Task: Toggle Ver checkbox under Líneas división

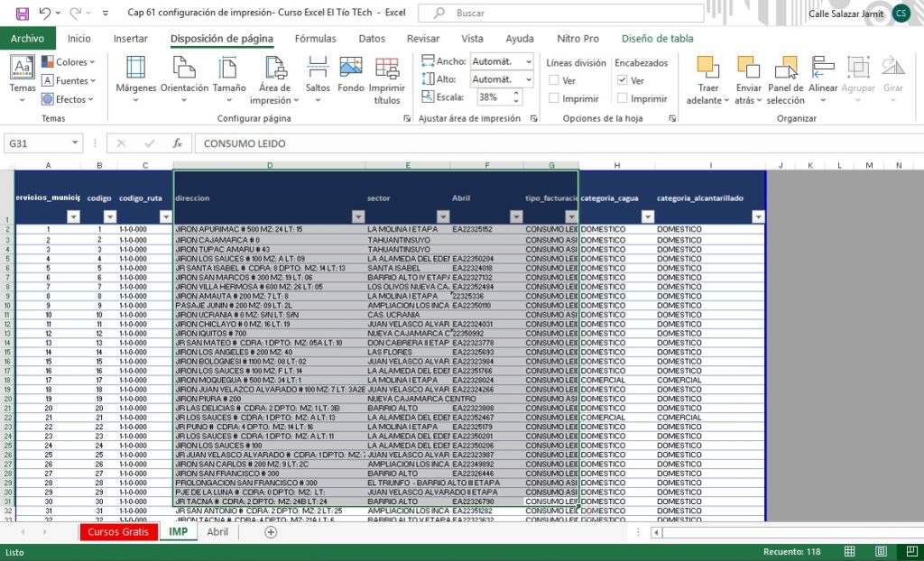Action: (x=554, y=80)
